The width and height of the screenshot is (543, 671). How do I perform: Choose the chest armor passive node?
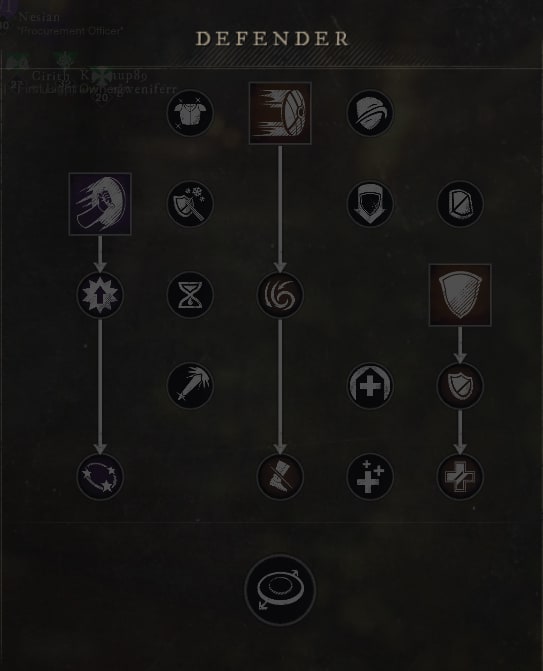click(x=190, y=113)
